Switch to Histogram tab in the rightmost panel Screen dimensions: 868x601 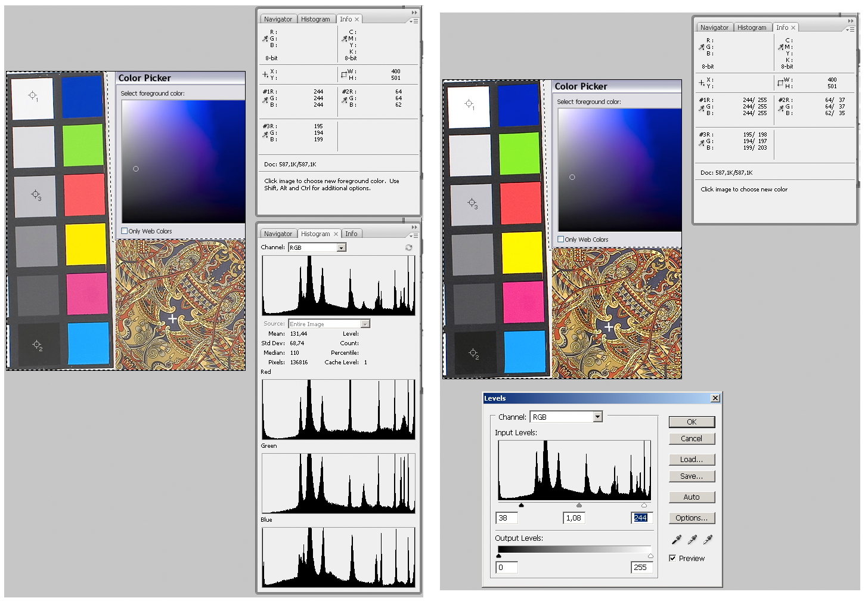tap(751, 27)
